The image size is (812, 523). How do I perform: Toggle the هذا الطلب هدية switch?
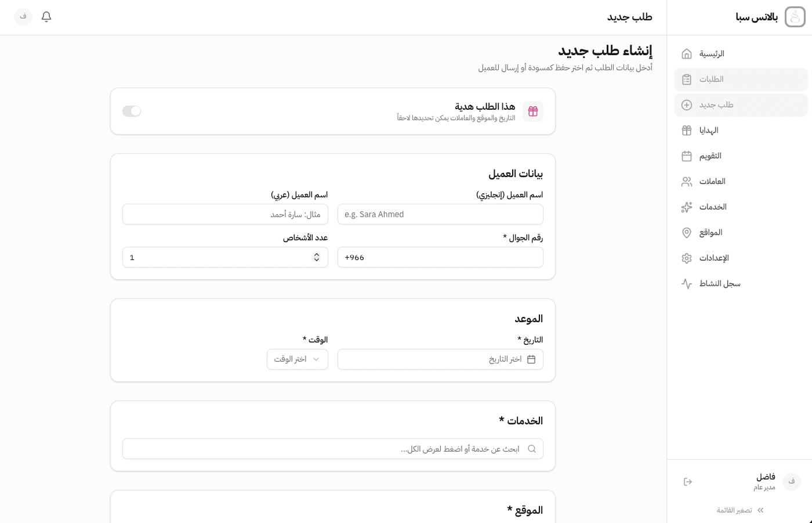click(x=132, y=111)
